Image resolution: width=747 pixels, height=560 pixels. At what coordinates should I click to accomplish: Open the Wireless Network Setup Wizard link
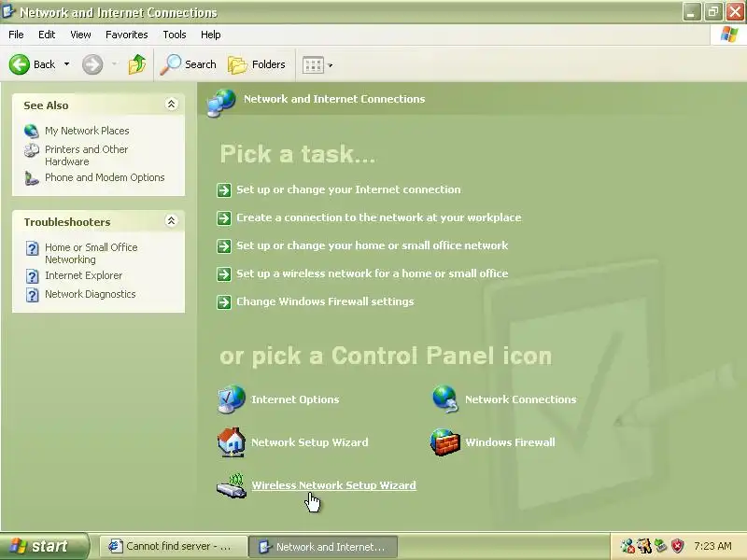(334, 485)
